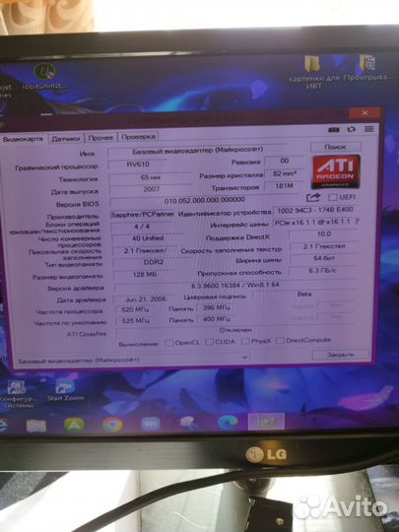The height and width of the screenshot is (532, 399).
Task: Click the 65 нм technology value
Action: click(x=150, y=177)
